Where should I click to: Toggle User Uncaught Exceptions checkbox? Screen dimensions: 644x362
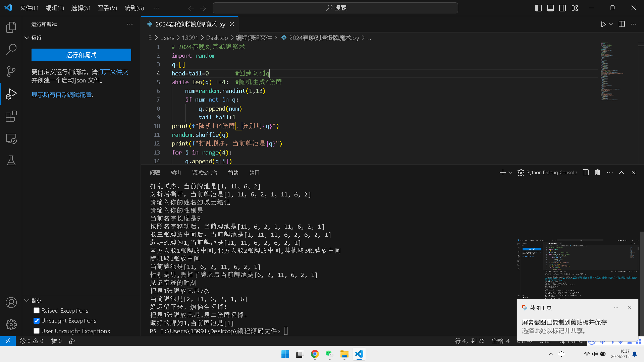pos(36,330)
